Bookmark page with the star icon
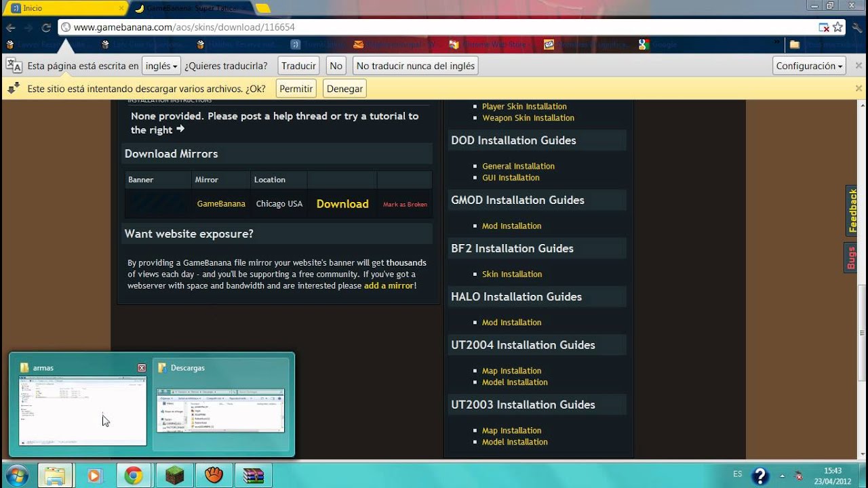The image size is (868, 488). click(838, 27)
